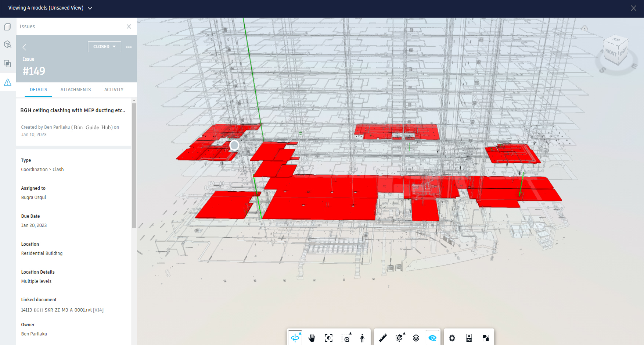Select the Orbit tool in the viewer toolbar
The image size is (644, 345).
[x=295, y=338]
